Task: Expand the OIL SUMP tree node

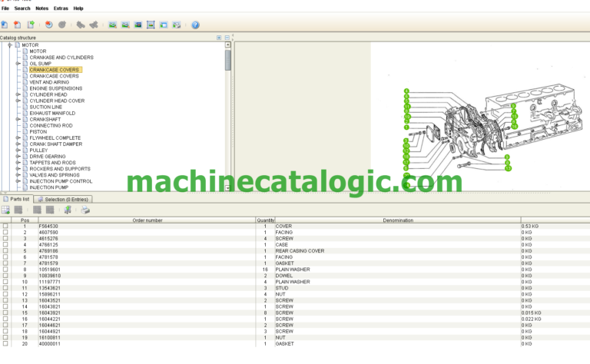Action: [x=18, y=64]
